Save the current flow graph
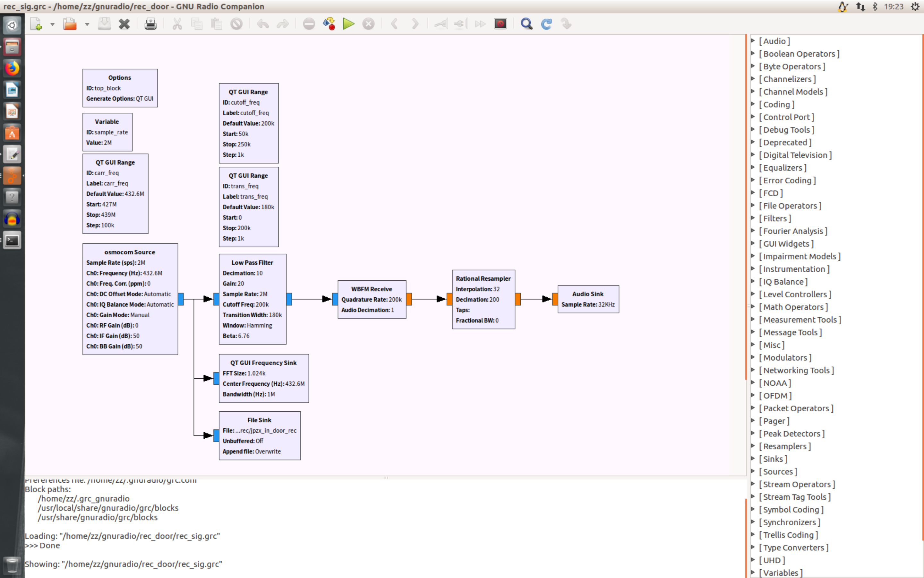This screenshot has width=924, height=578. coord(104,24)
